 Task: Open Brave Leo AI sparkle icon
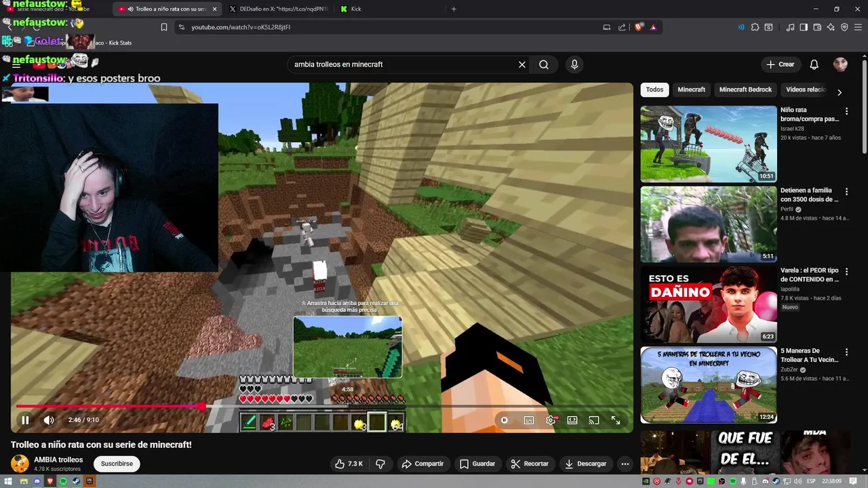(831, 27)
